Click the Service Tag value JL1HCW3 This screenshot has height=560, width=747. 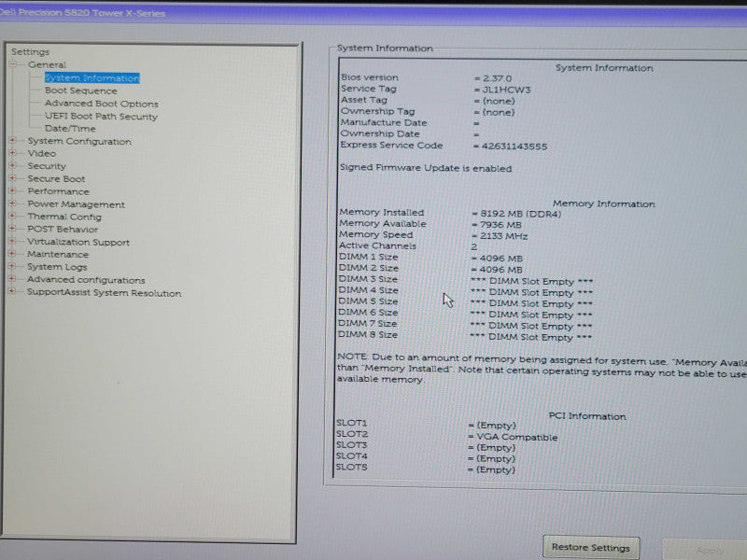pyautogui.click(x=506, y=90)
